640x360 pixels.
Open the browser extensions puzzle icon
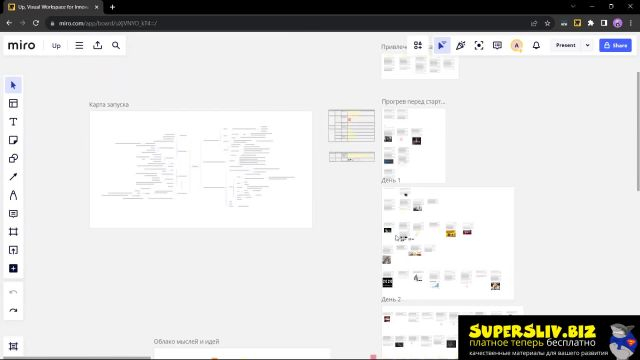coord(591,23)
